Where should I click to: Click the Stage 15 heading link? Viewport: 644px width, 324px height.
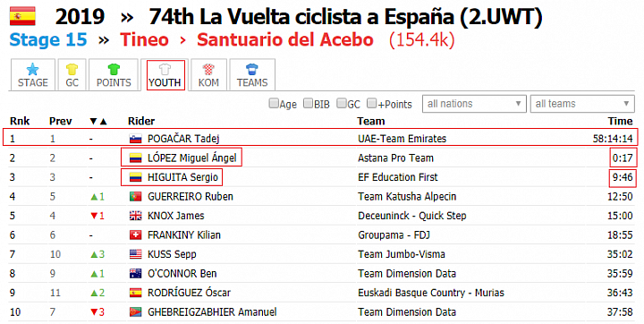tap(48, 40)
